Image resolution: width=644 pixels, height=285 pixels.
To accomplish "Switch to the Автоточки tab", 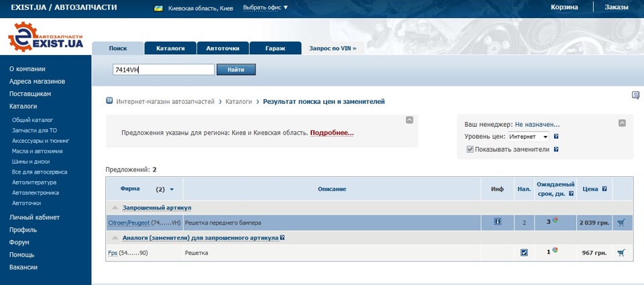I will tap(223, 48).
